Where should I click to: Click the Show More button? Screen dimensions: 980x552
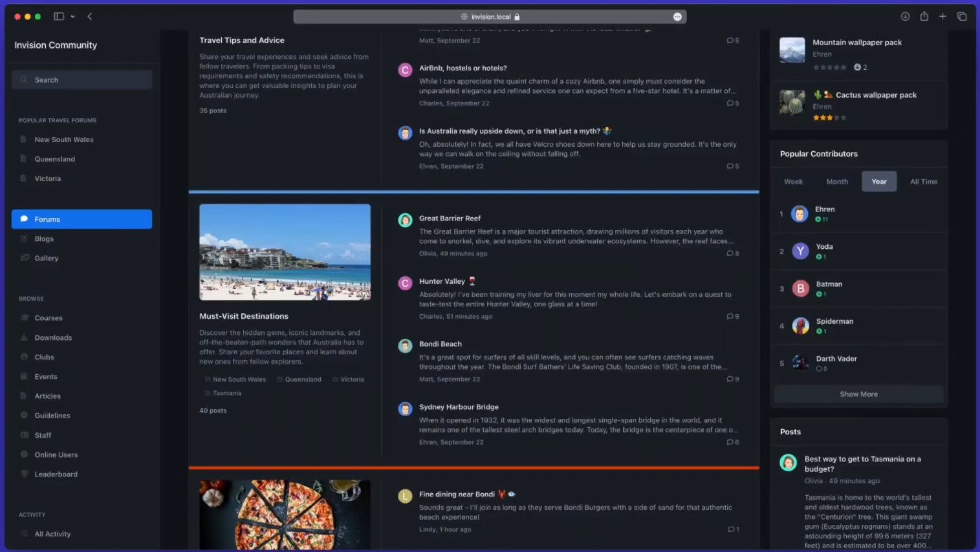click(x=858, y=394)
